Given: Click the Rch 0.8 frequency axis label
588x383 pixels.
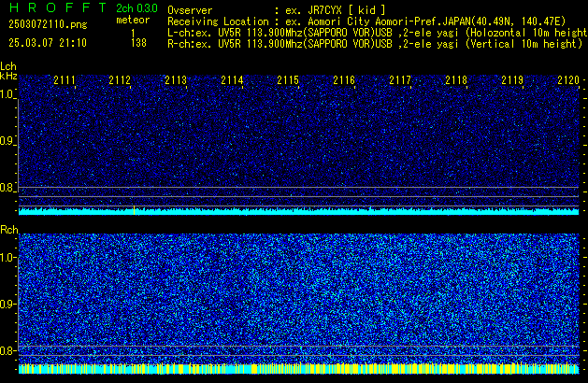Looking at the screenshot, I should 7,350.
